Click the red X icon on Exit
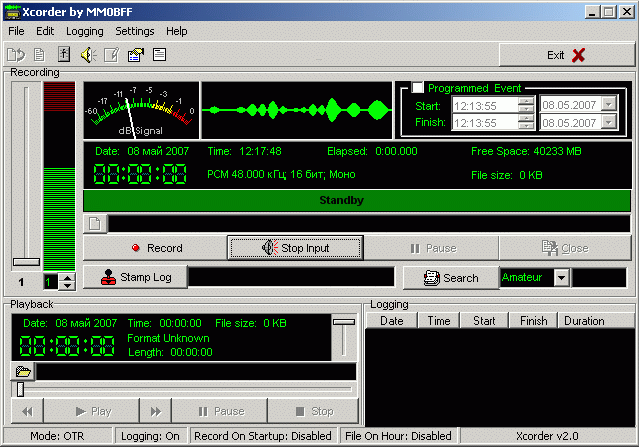 tap(578, 55)
